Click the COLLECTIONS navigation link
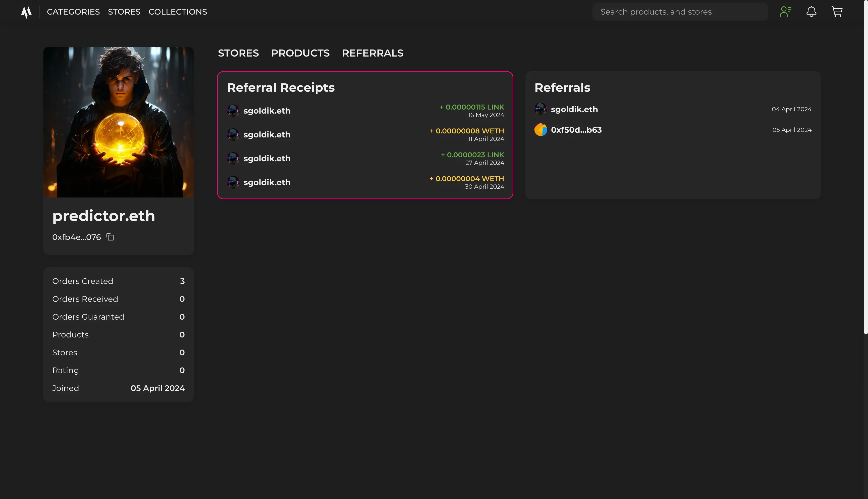 click(x=177, y=11)
